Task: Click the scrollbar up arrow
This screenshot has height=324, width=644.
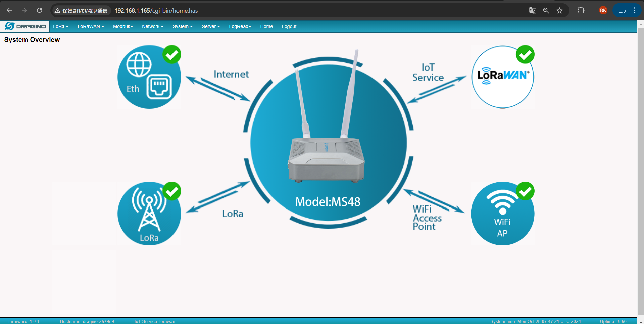Action: 641,24
